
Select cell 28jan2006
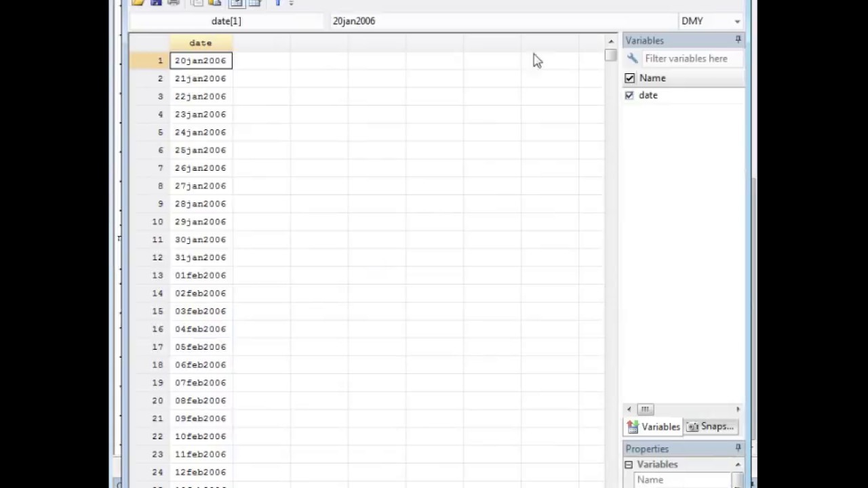tap(201, 204)
